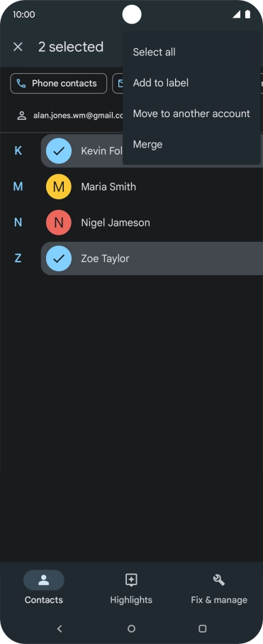Tap Android back navigation arrow
The height and width of the screenshot is (644, 263).
[60, 628]
